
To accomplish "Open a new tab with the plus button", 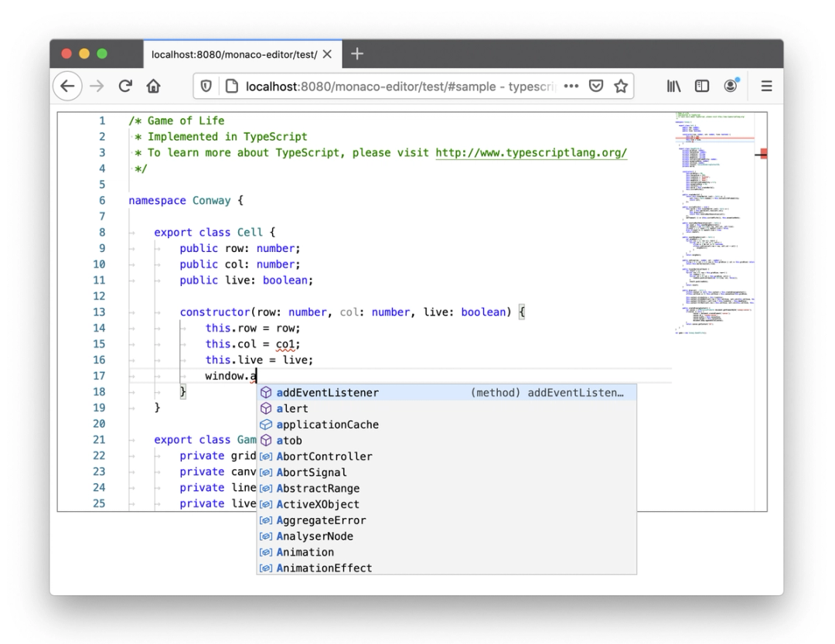I will (x=356, y=54).
